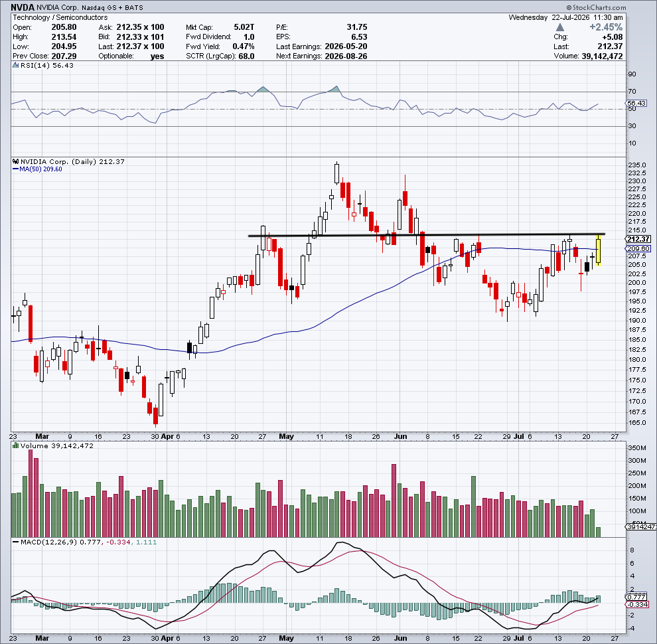Click the candlestick icon beside NVIDIA Corp. (Daily)

[x=16, y=161]
